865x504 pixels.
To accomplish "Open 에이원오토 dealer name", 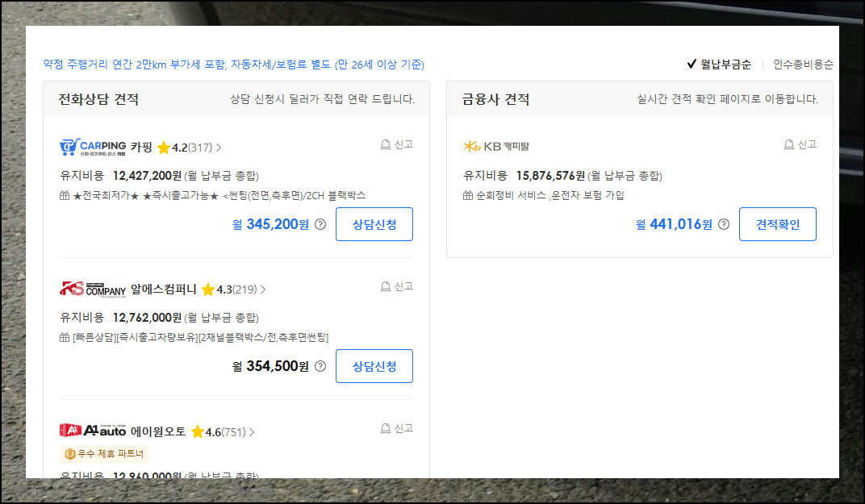I will pyautogui.click(x=158, y=431).
